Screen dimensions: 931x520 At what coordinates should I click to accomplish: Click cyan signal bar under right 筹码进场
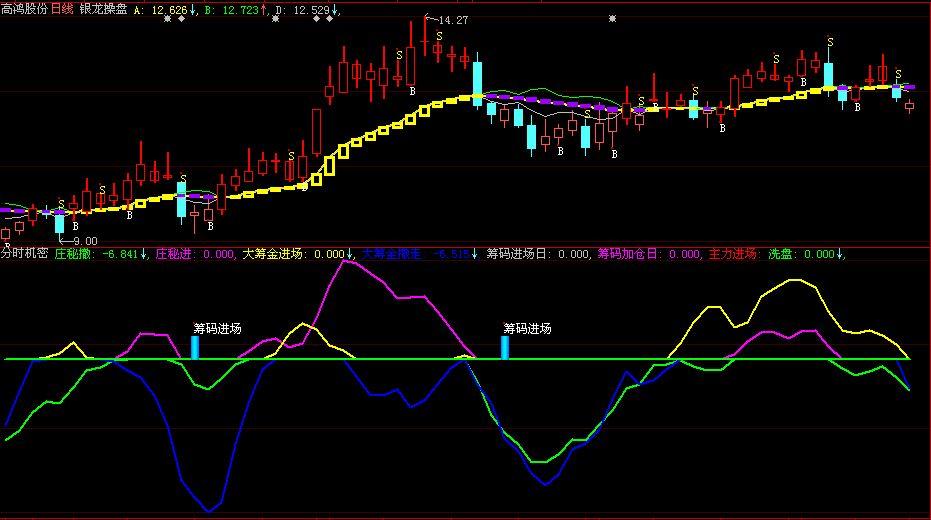(505, 347)
